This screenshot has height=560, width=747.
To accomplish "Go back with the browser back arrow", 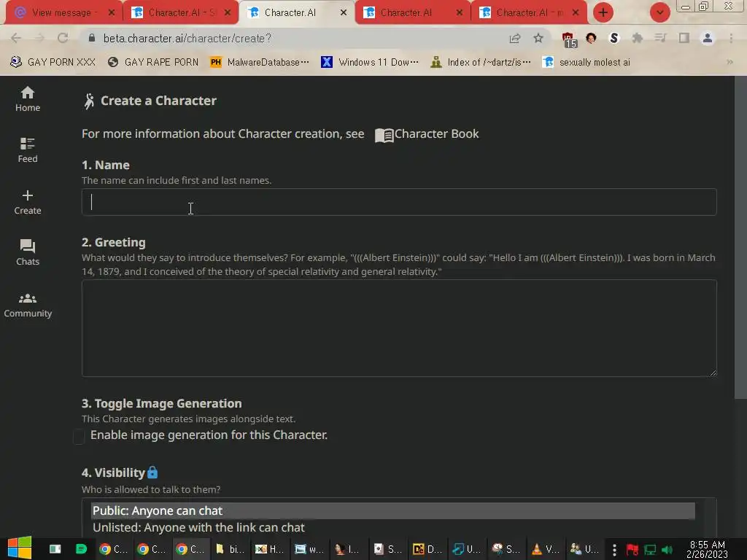I will (16, 38).
